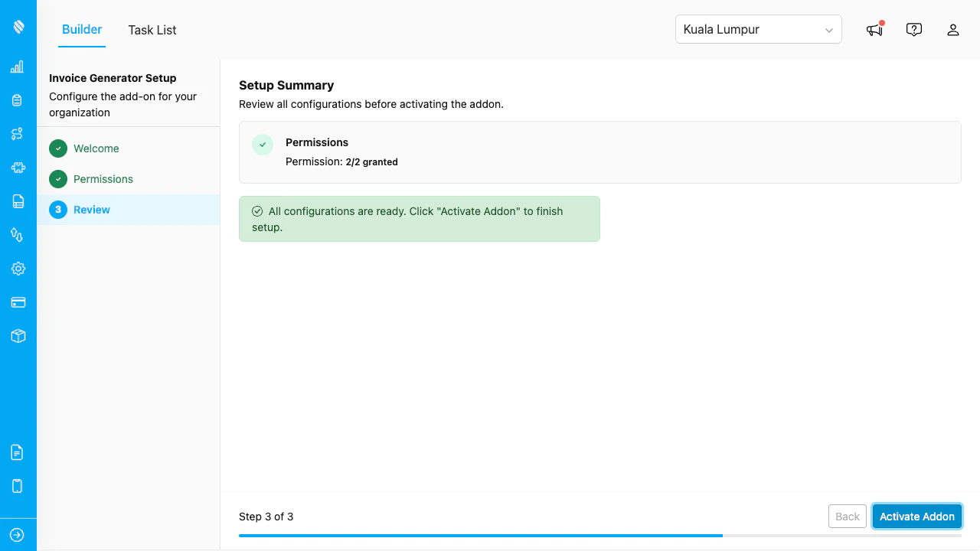
Task: Open the package box icon in sidebar
Action: [x=17, y=335]
